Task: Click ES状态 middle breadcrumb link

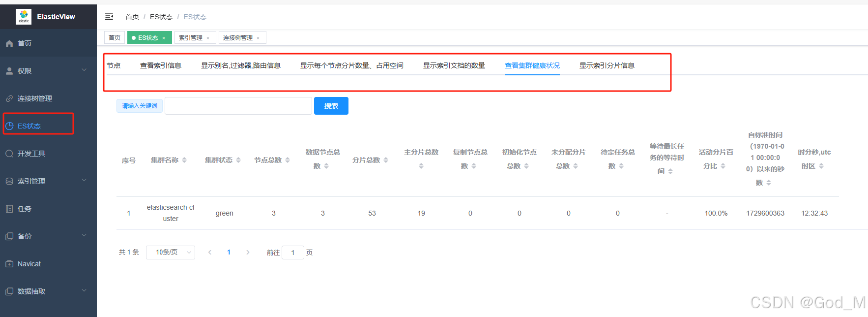Action: point(161,17)
